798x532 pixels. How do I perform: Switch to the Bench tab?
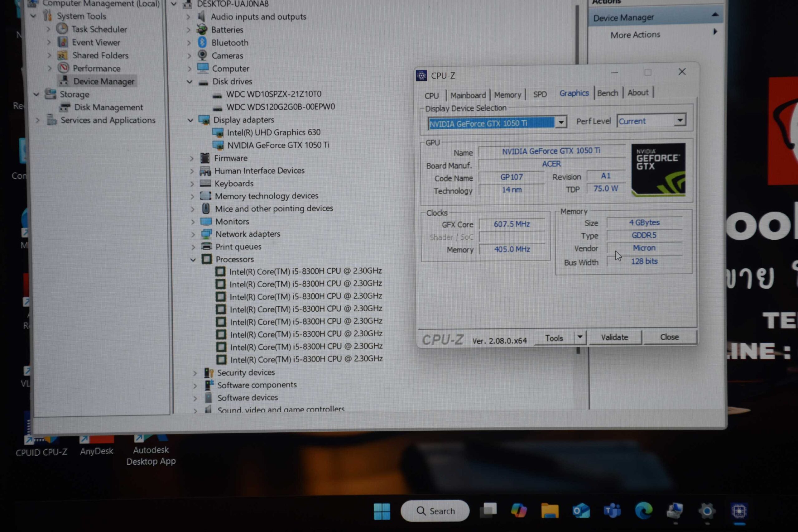[x=608, y=93]
